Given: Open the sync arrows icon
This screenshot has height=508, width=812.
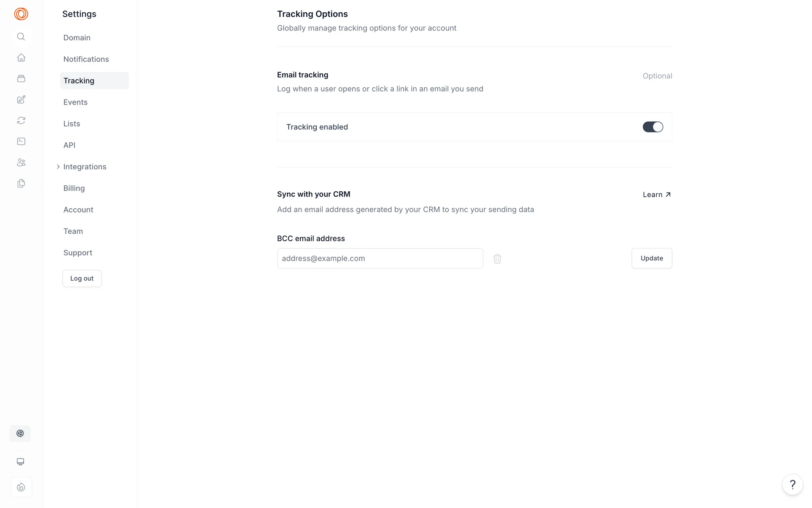Looking at the screenshot, I should coord(21,121).
